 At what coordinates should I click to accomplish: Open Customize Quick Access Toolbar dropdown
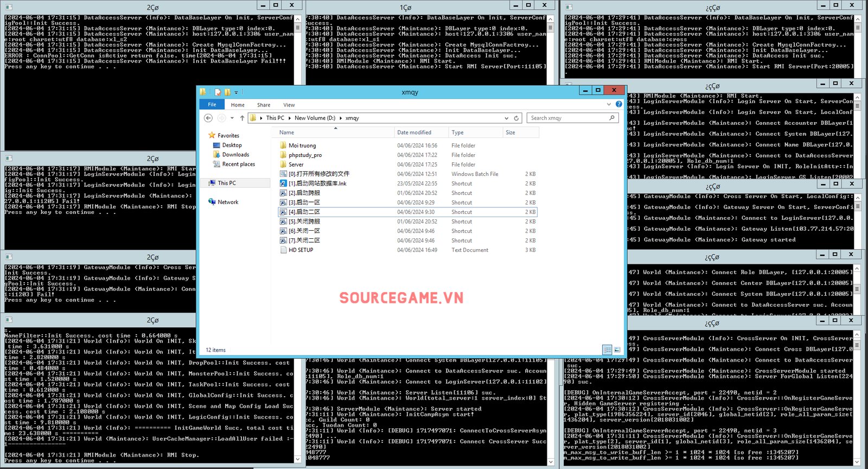click(x=236, y=93)
